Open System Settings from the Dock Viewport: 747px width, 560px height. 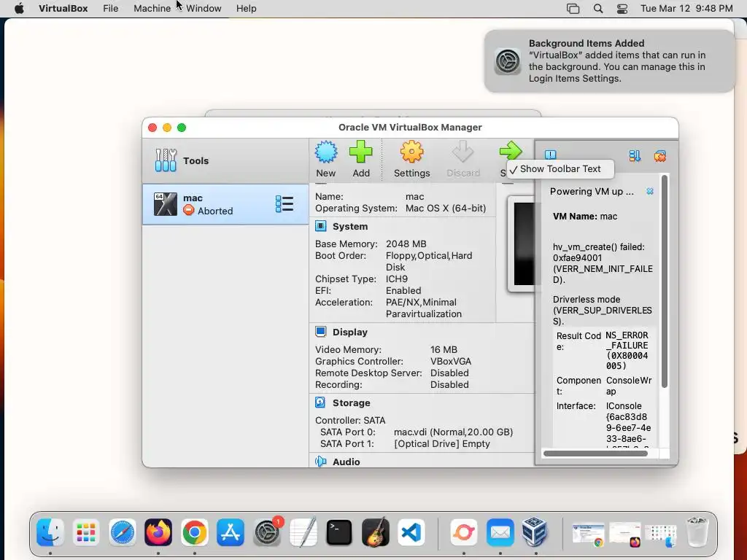click(267, 532)
